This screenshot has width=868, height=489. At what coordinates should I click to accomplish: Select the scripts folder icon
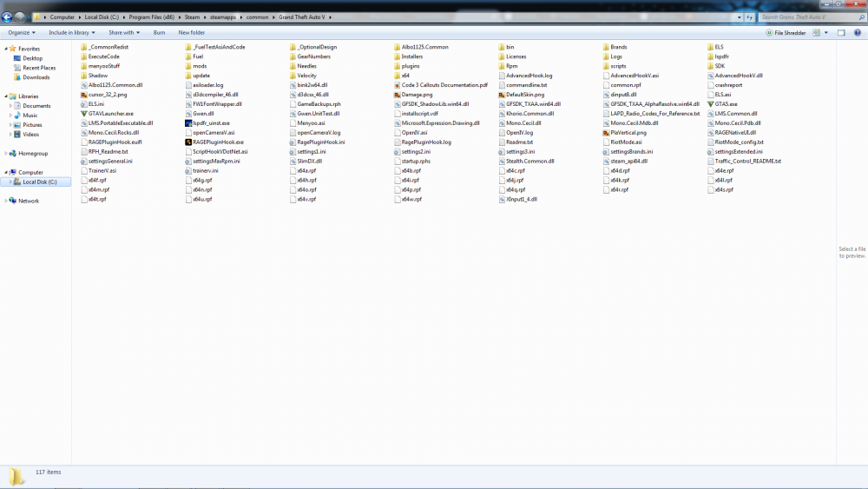(606, 66)
